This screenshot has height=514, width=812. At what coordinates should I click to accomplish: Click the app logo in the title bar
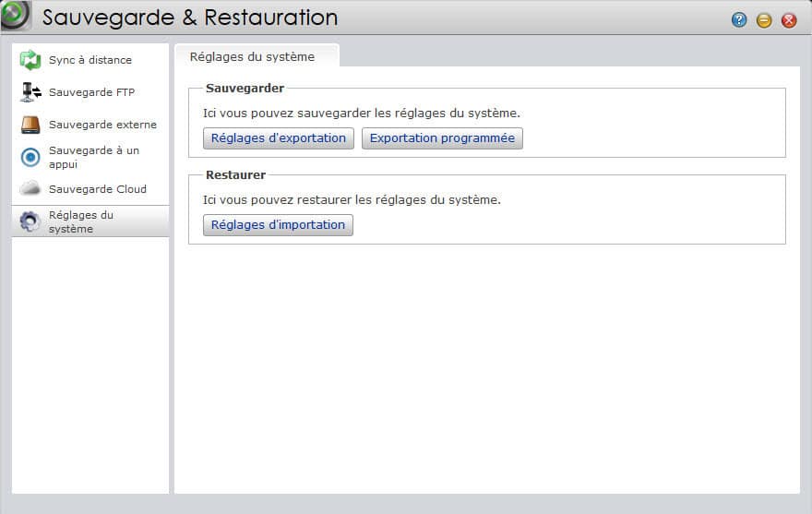click(15, 15)
